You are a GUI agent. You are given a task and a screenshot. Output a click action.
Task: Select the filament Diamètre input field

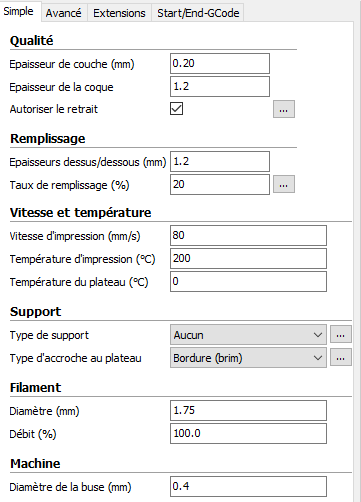pos(248,410)
